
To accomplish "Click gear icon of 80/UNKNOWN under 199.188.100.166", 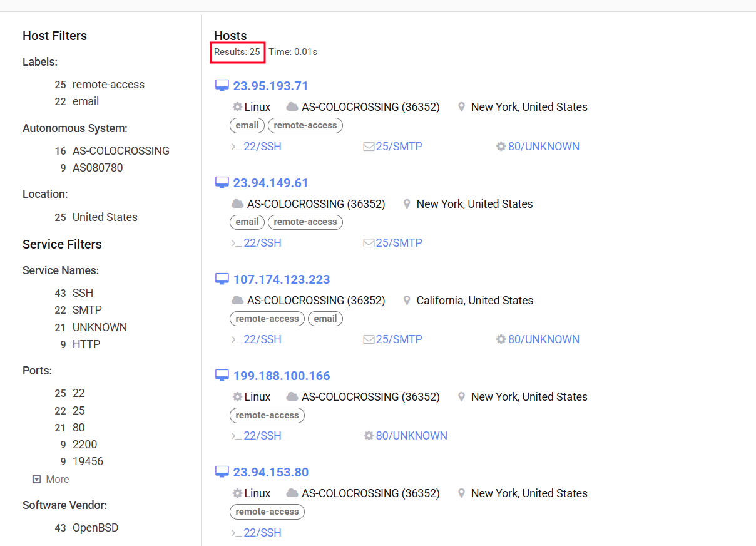I will pyautogui.click(x=369, y=436).
